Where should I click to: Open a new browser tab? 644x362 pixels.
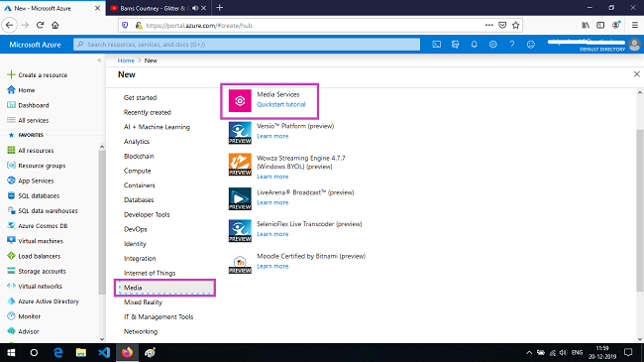[219, 7]
